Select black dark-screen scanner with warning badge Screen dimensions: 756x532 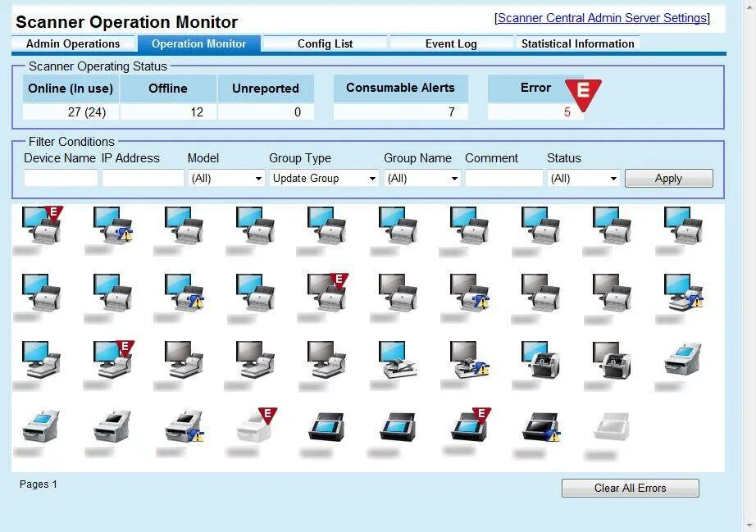[541, 427]
